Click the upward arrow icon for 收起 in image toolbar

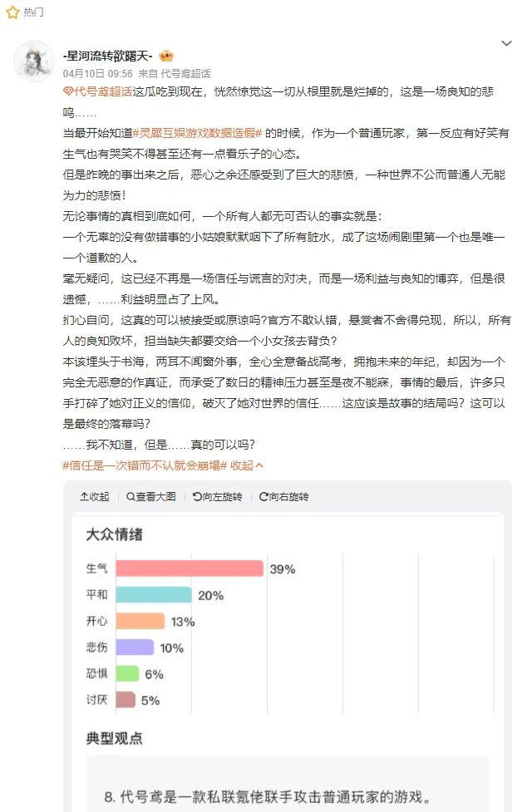pos(84,496)
